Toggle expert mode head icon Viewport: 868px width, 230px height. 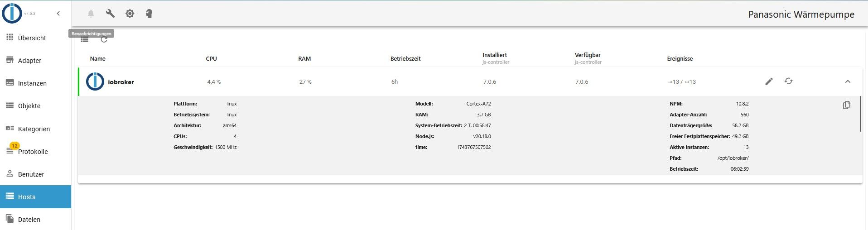click(x=149, y=14)
